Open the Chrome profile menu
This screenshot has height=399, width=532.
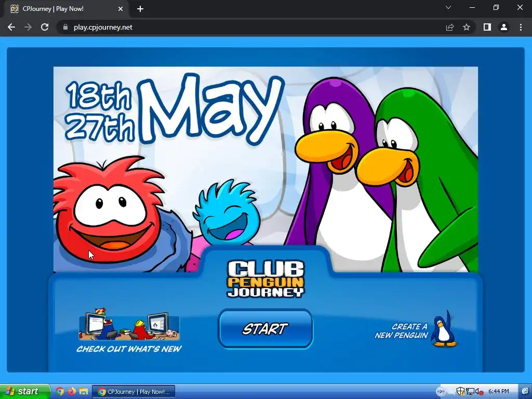click(504, 27)
